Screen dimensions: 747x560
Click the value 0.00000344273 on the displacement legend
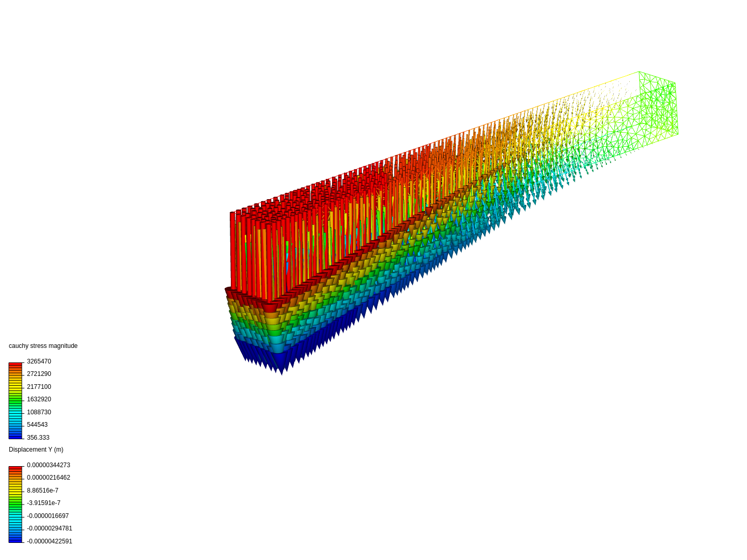48,465
